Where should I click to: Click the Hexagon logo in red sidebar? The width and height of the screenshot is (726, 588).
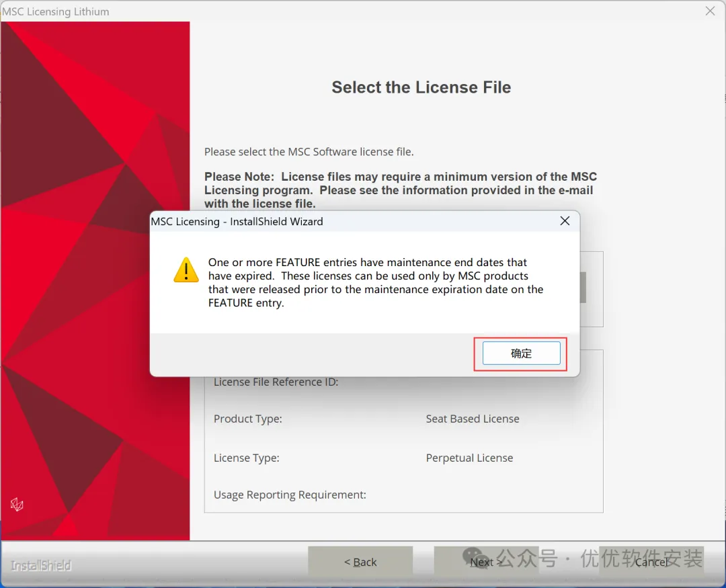(x=17, y=504)
